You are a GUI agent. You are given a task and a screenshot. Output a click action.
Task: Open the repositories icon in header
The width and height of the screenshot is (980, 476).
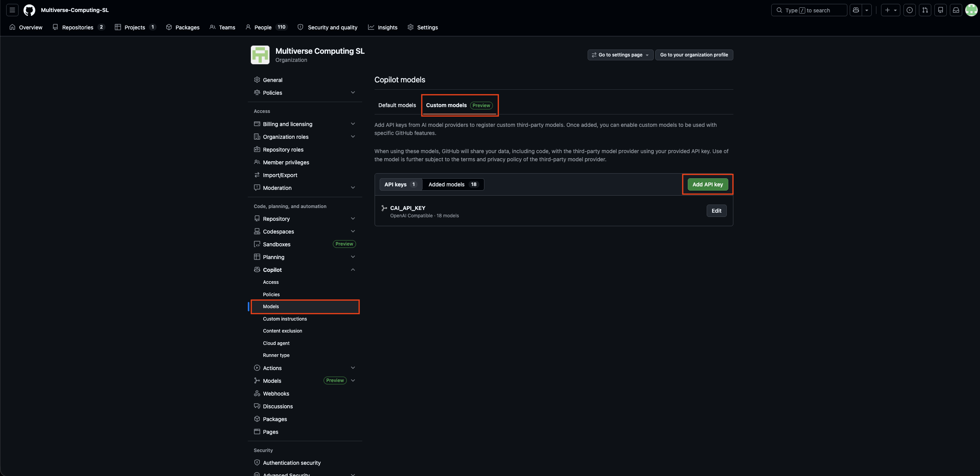941,10
